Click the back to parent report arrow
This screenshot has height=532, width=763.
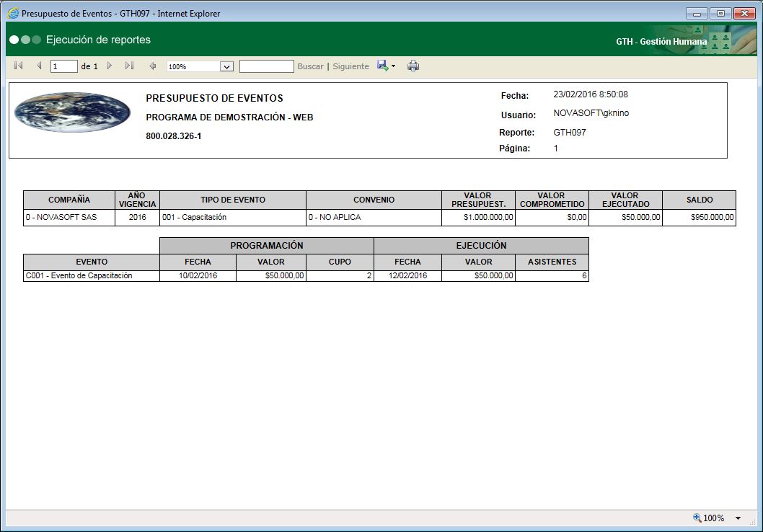tap(152, 66)
